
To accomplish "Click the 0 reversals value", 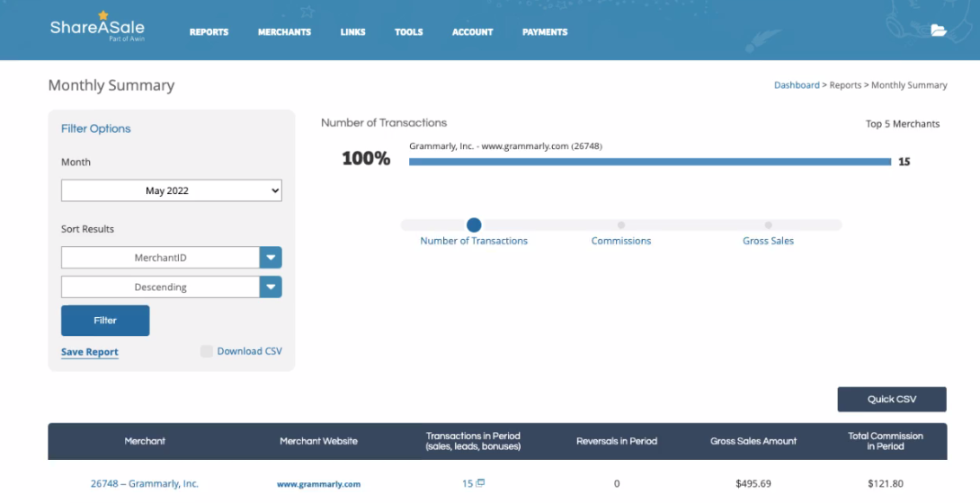I will click(x=617, y=483).
